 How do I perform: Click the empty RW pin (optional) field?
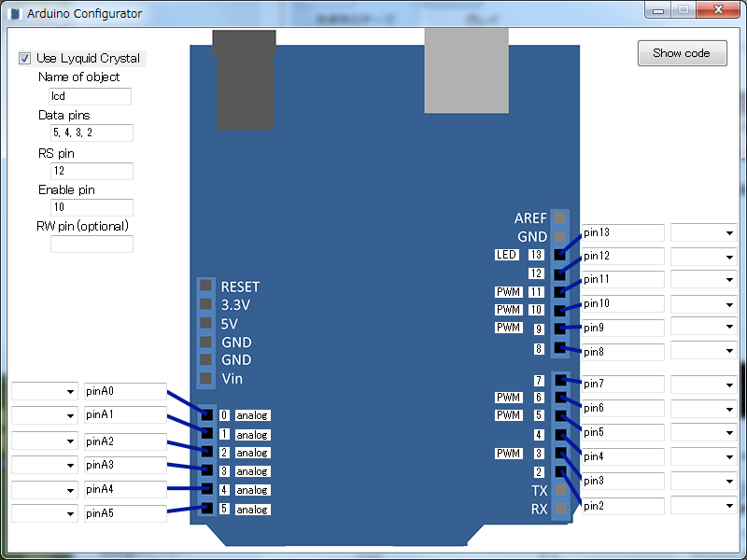coord(92,244)
